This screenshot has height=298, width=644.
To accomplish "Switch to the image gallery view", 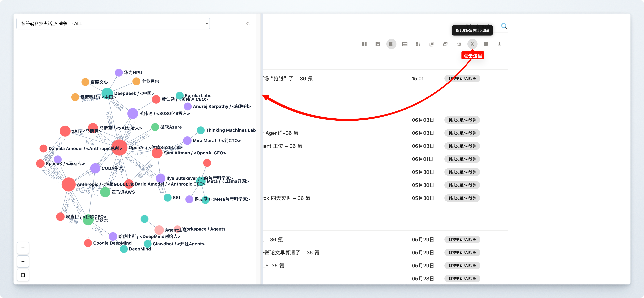I will click(x=378, y=44).
